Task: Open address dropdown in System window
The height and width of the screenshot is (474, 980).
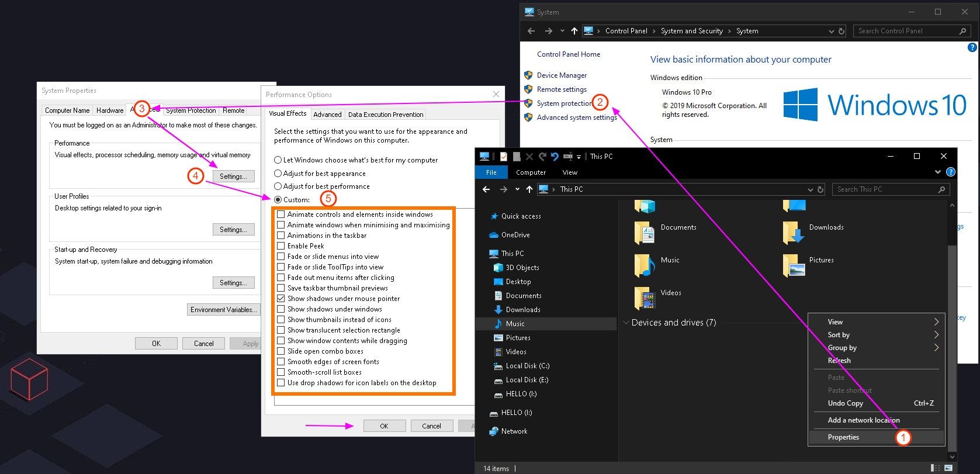Action: point(831,31)
